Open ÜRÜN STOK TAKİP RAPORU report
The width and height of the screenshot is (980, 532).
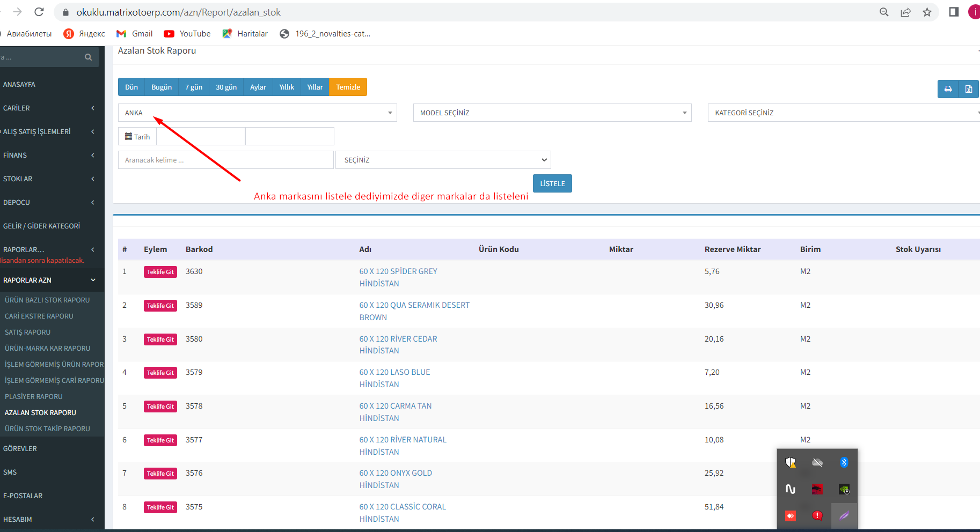pos(47,428)
